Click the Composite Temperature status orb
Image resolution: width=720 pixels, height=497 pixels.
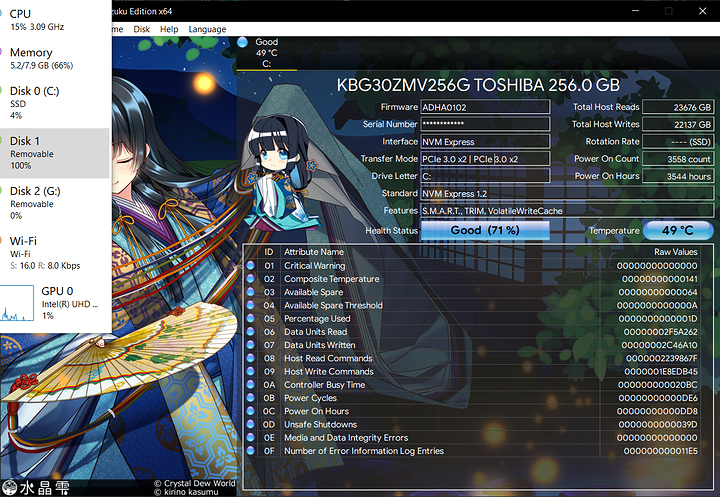(x=250, y=278)
